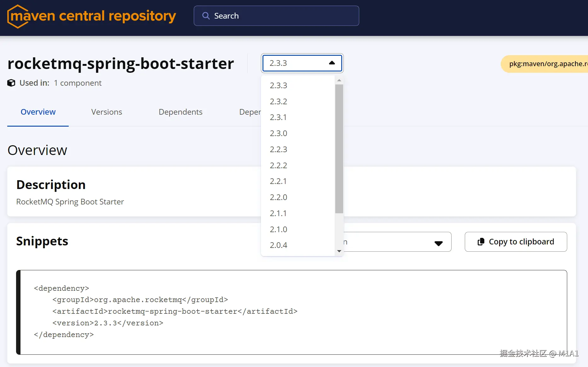Screen dimensions: 588x367
Task: Click the artifactId line in the snippet
Action: pyautogui.click(x=175, y=311)
